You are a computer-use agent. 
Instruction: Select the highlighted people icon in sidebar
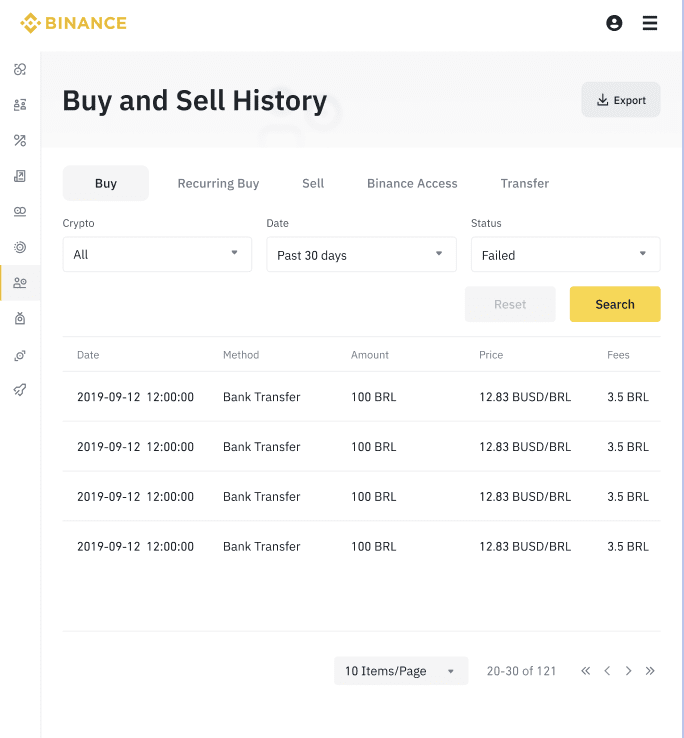(x=20, y=283)
